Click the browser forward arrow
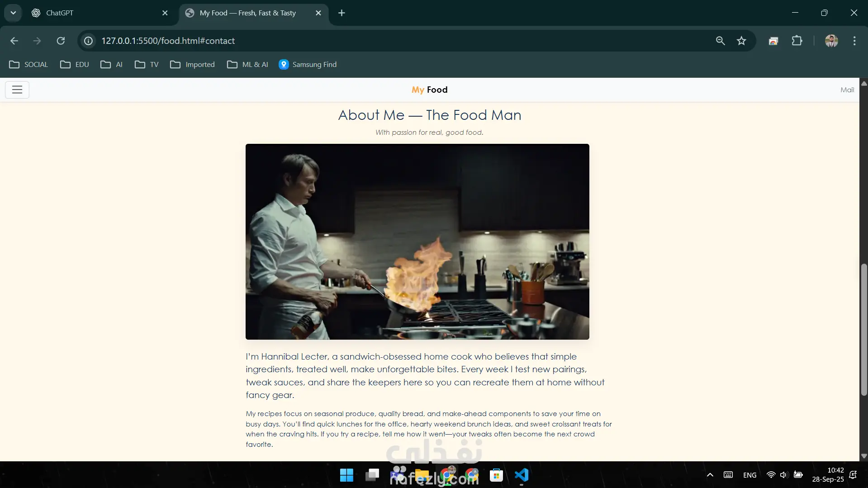The image size is (868, 488). point(37,41)
